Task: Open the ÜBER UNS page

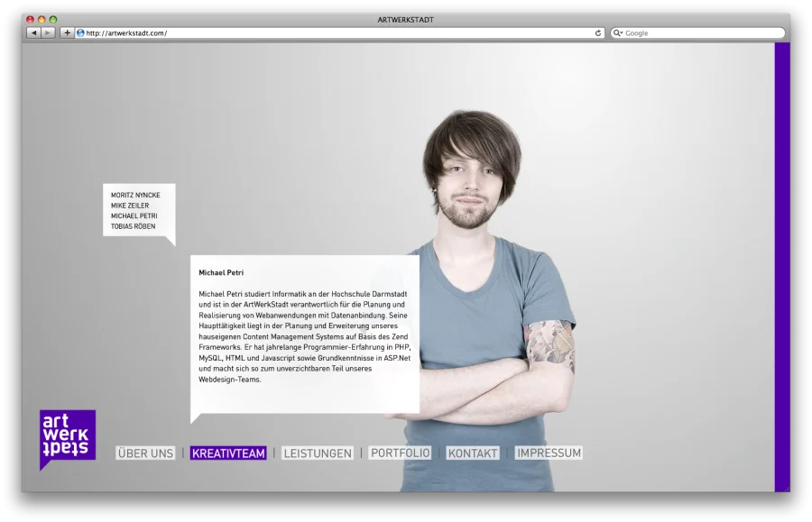Action: 145,453
